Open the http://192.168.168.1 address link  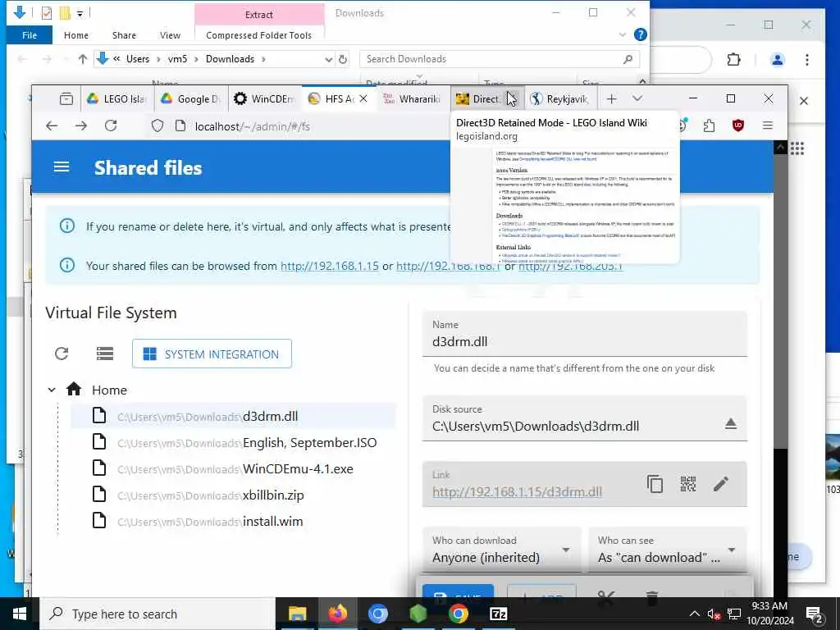448,266
